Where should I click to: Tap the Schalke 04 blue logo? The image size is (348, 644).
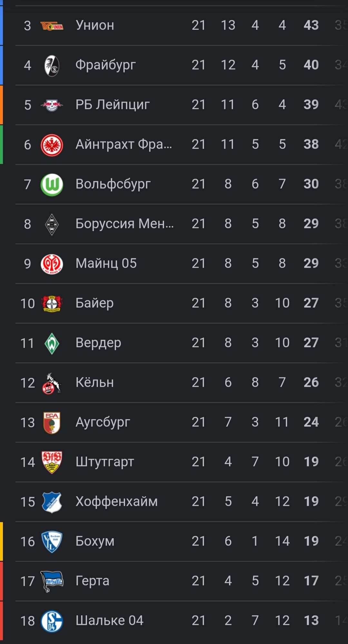[52, 621]
